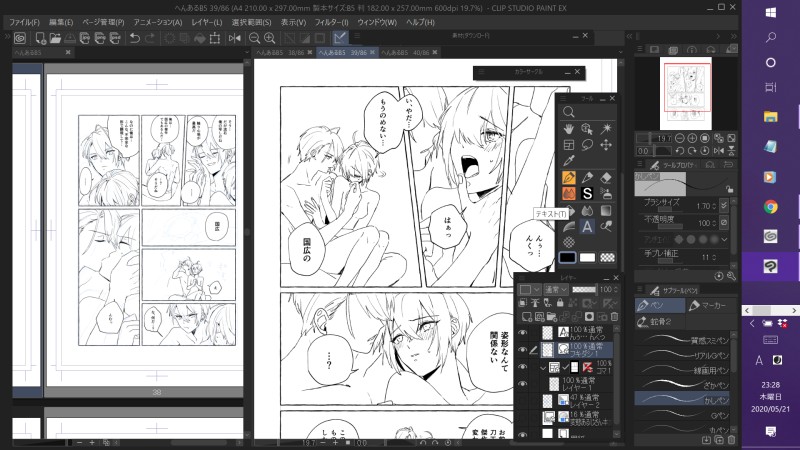This screenshot has width=800, height=450.
Task: Open the ファイル(F) menu
Action: (x=24, y=22)
